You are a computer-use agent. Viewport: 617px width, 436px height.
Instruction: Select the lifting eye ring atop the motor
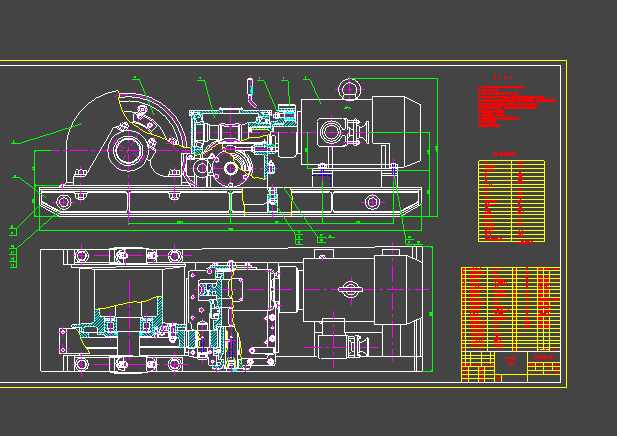coord(349,89)
